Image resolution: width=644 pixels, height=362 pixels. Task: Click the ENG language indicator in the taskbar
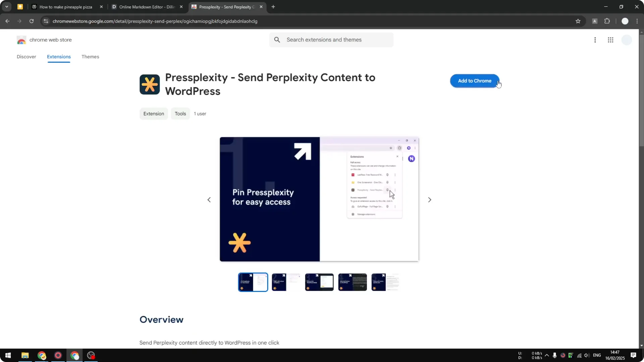tap(598, 355)
